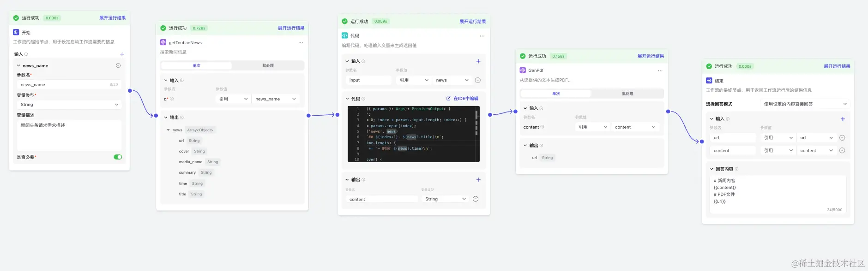Open 选择回答模式 dropdown in 结束 node

pyautogui.click(x=805, y=104)
